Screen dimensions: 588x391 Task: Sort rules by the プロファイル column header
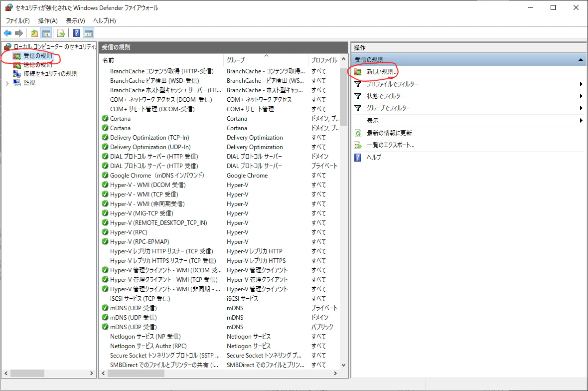324,60
